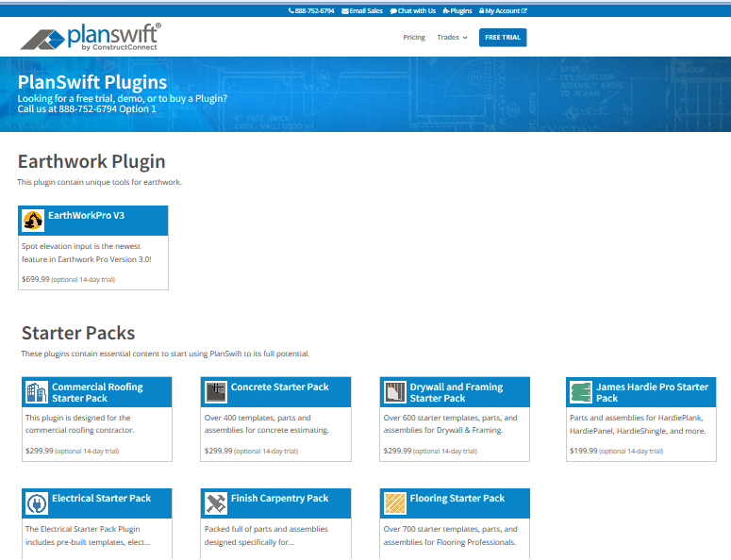Click the Drywall and Framing icon
731x560 pixels.
coord(395,392)
